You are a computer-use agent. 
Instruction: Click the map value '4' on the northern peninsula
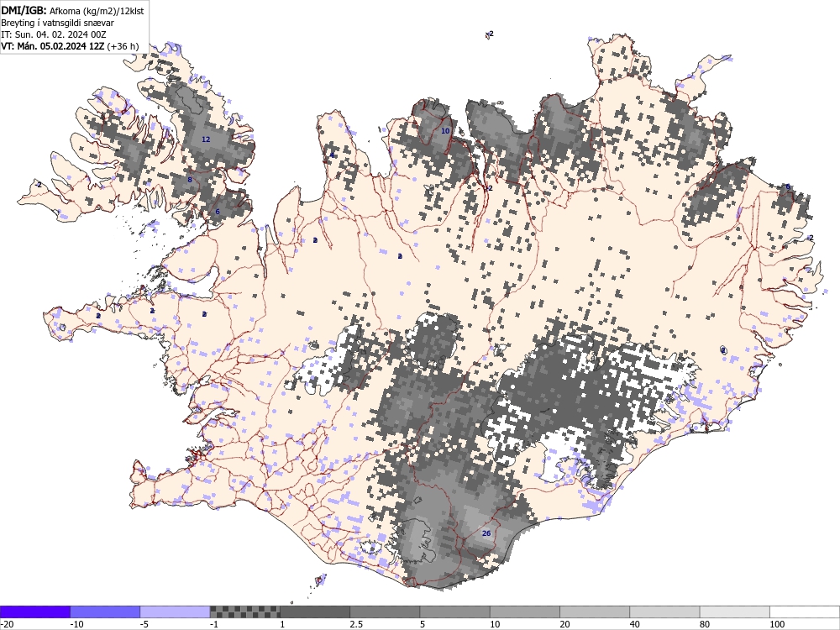(332, 155)
